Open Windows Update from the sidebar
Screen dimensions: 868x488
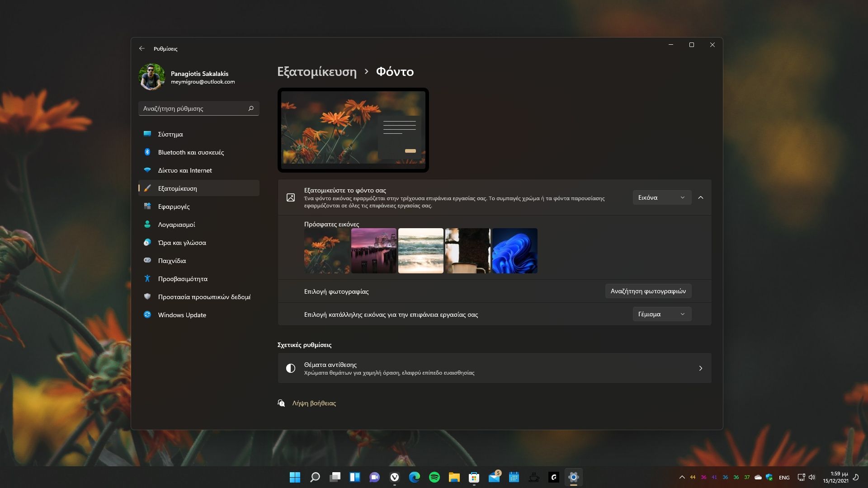click(x=182, y=315)
